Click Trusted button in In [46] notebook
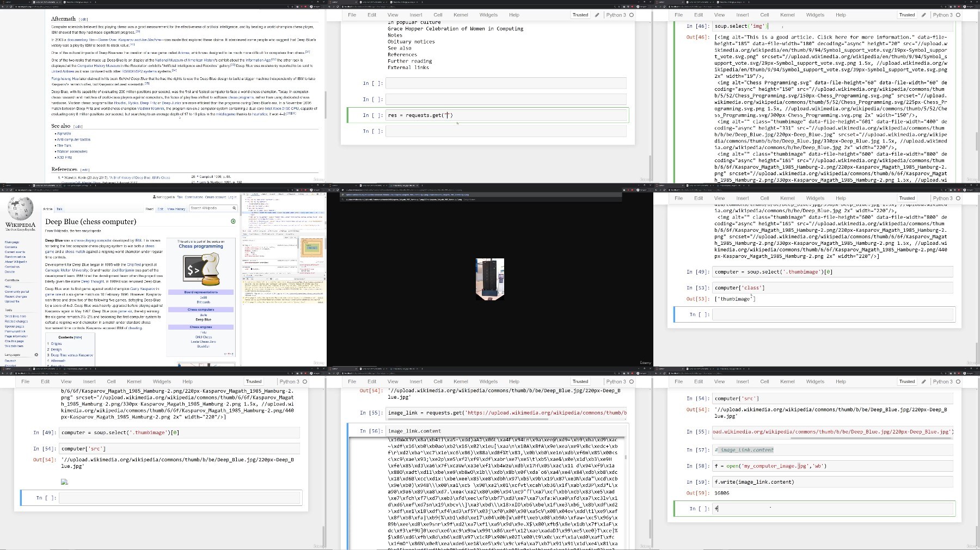Viewport: 980px width, 550px height. click(x=906, y=15)
